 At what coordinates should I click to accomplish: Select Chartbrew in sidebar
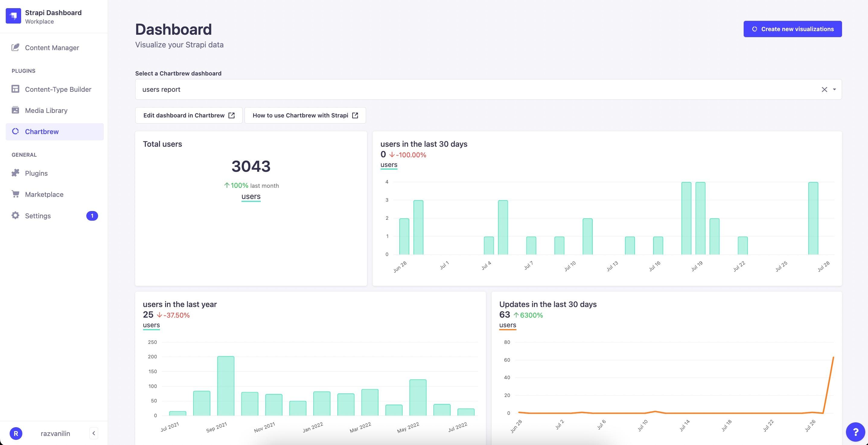click(55, 132)
